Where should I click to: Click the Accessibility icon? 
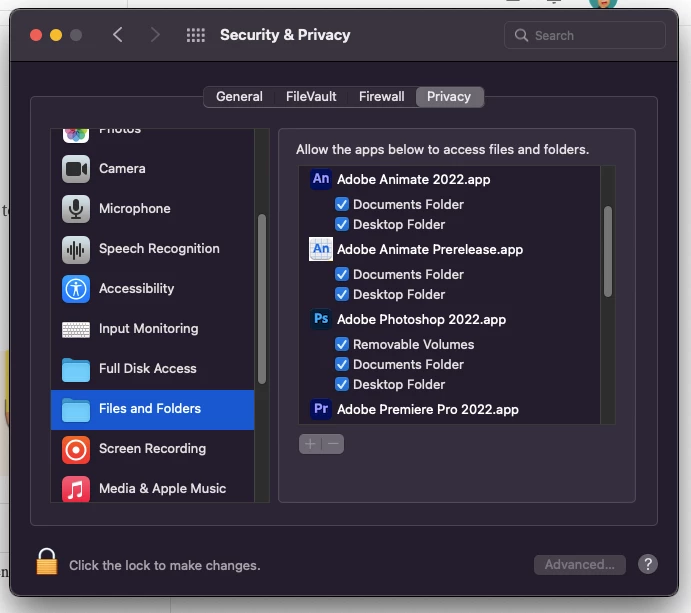76,289
